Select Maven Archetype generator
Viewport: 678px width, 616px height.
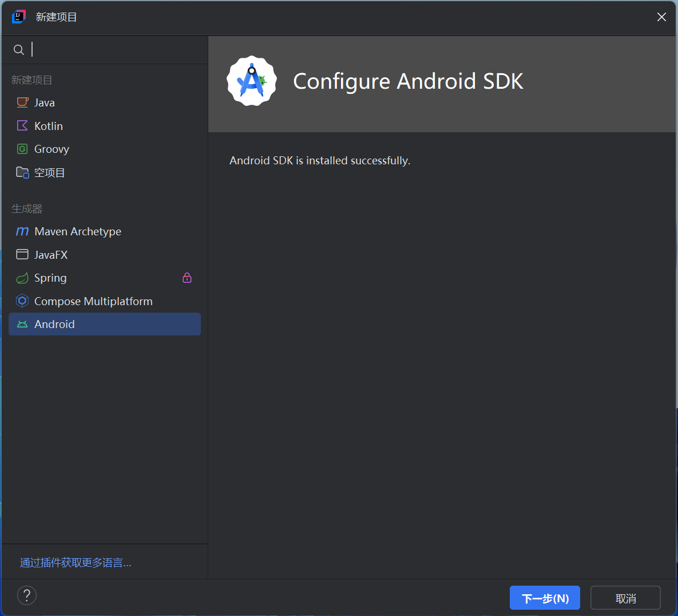105,231
